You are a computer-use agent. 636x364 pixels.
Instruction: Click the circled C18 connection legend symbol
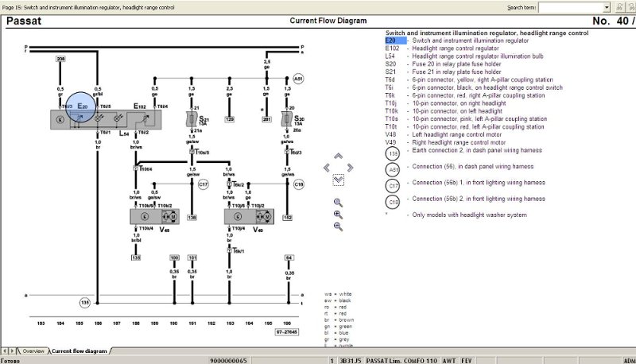tap(392, 202)
